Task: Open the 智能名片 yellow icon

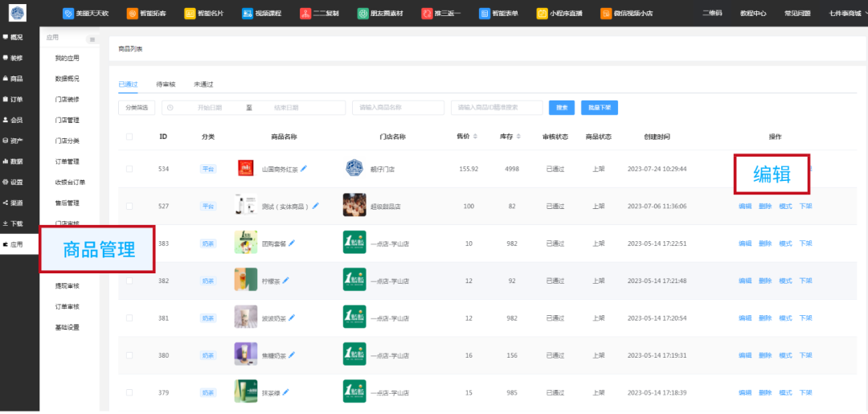Action: (x=190, y=14)
